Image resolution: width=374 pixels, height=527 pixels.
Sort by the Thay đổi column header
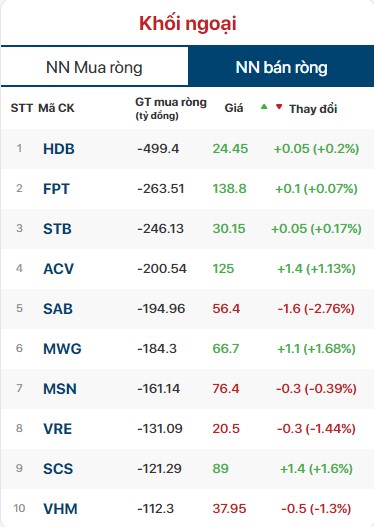pos(313,109)
